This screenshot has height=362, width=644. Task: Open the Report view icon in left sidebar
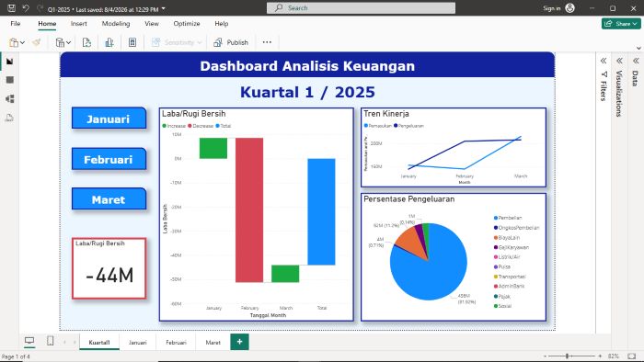[x=10, y=62]
